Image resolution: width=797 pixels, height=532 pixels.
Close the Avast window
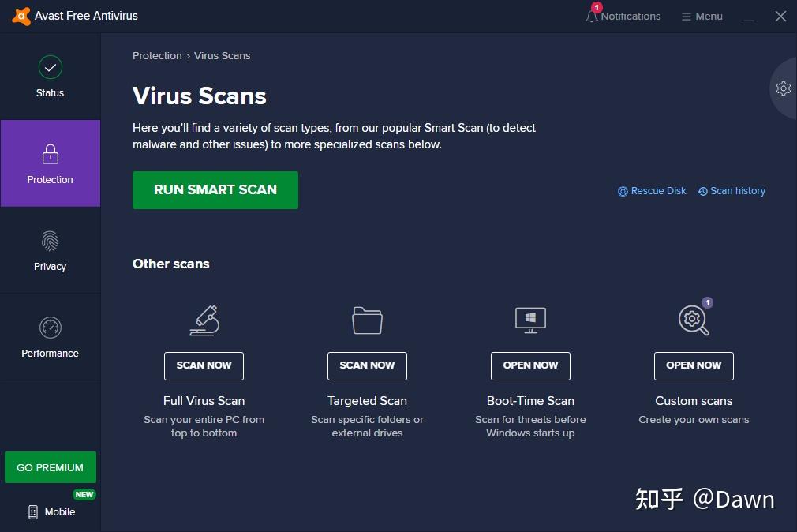(780, 17)
